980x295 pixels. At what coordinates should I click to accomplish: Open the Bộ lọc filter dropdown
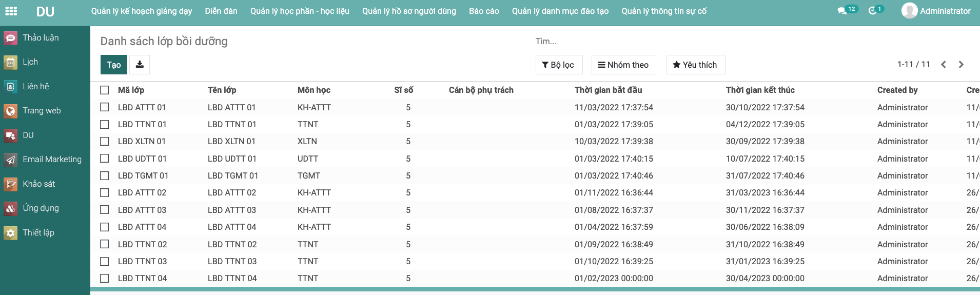(x=559, y=65)
